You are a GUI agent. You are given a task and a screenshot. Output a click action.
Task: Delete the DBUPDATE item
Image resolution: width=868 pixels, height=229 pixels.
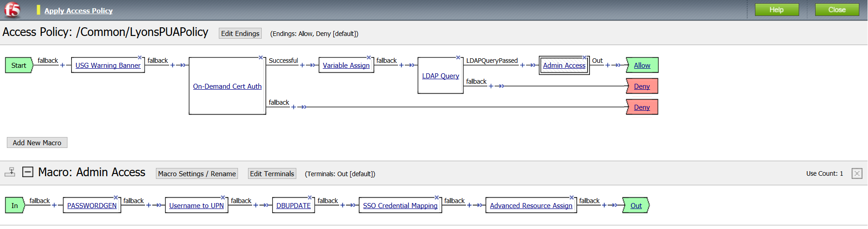click(x=310, y=198)
